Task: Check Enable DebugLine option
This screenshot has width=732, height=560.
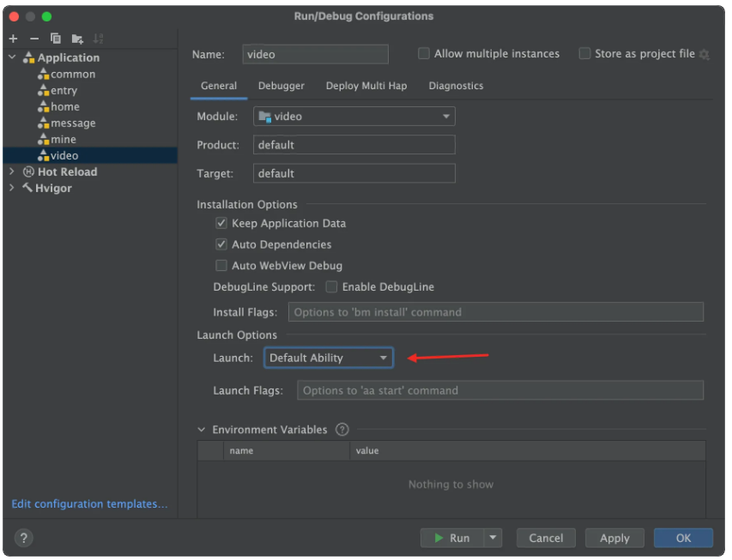Action: (x=331, y=286)
